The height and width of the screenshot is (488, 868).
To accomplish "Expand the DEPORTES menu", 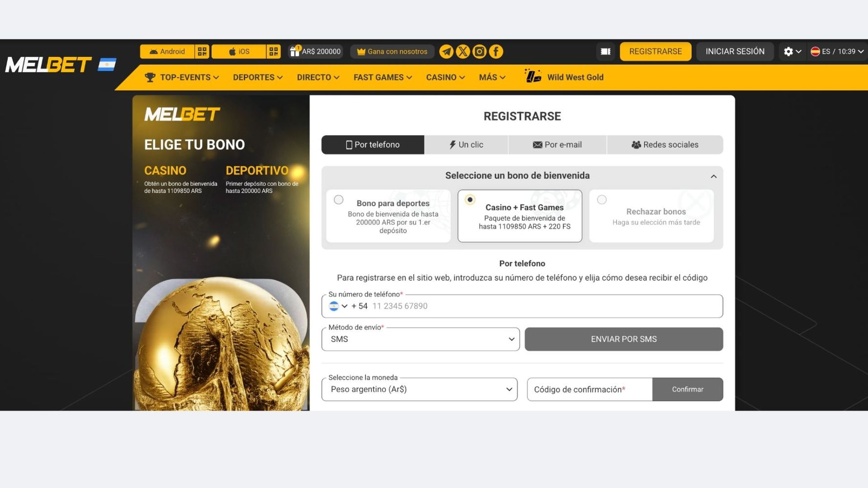I will pyautogui.click(x=258, y=77).
